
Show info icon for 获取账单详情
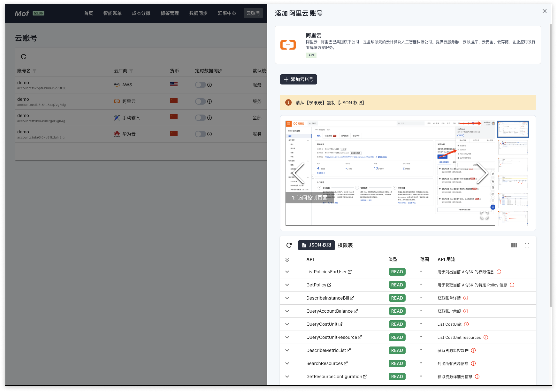coord(466,298)
